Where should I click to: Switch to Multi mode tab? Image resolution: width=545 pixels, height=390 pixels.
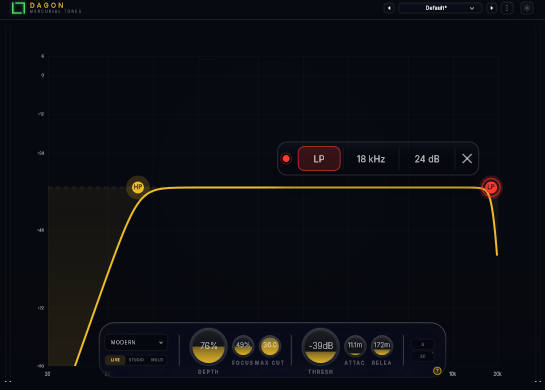tap(157, 360)
